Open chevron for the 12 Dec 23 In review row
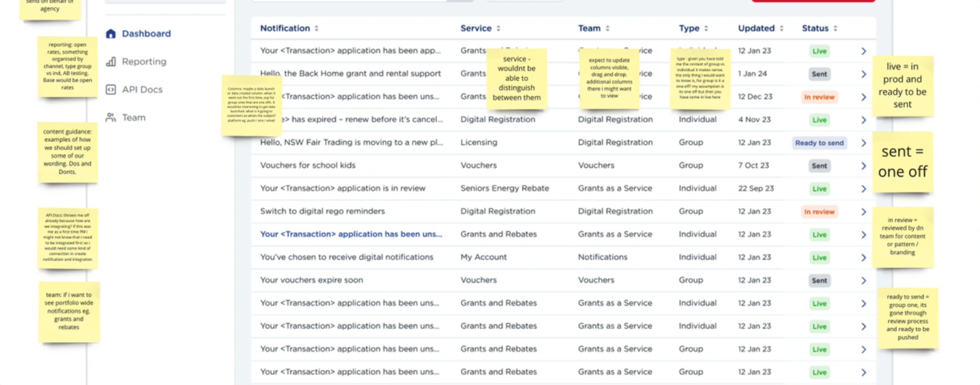The width and height of the screenshot is (980, 385). (x=863, y=97)
